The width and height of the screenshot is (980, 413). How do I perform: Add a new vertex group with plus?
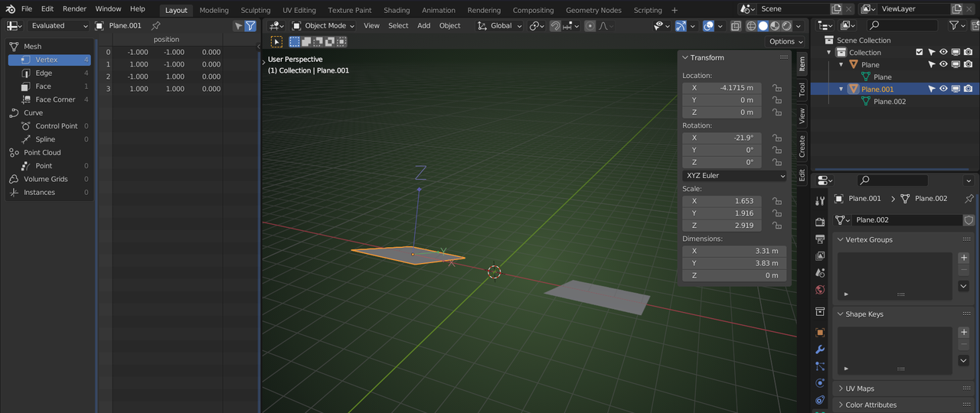tap(964, 258)
